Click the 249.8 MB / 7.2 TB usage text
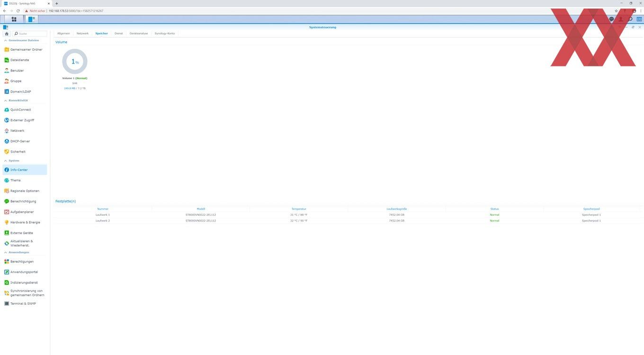 (x=75, y=88)
